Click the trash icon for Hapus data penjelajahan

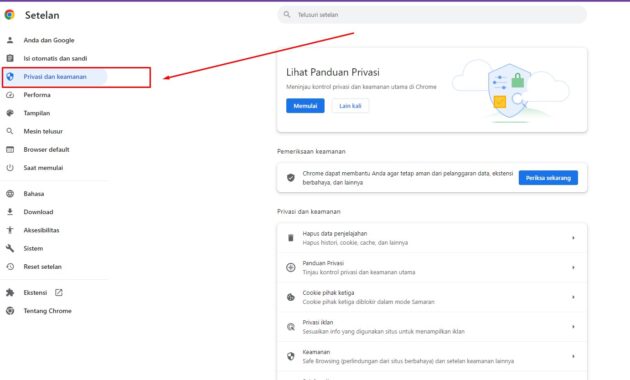290,238
